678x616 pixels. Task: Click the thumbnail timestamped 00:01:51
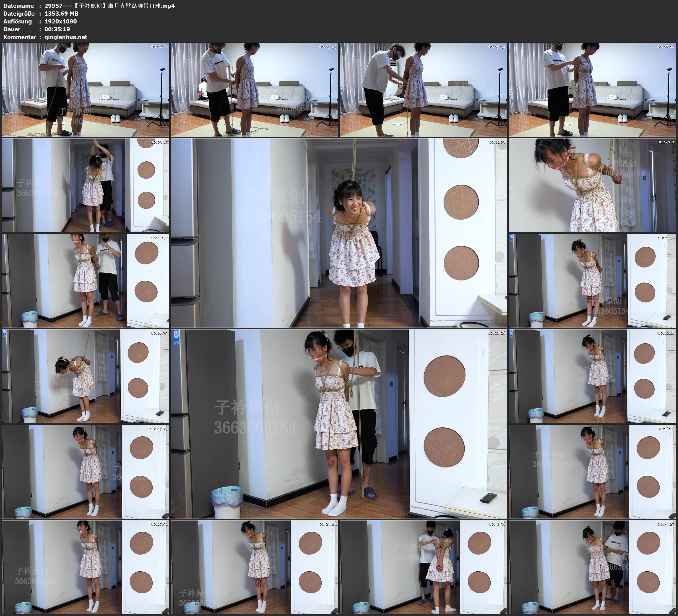pyautogui.click(x=85, y=89)
